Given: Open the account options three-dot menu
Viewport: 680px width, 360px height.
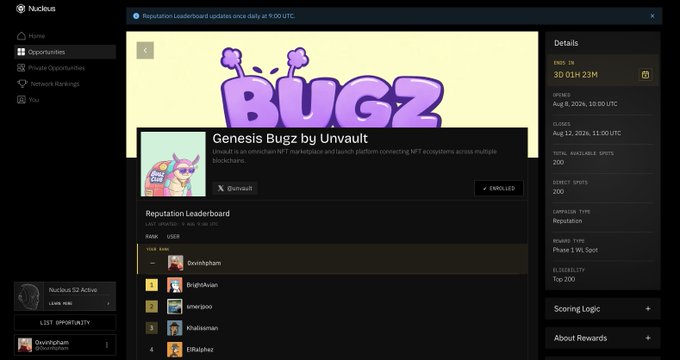Looking at the screenshot, I should pyautogui.click(x=107, y=345).
